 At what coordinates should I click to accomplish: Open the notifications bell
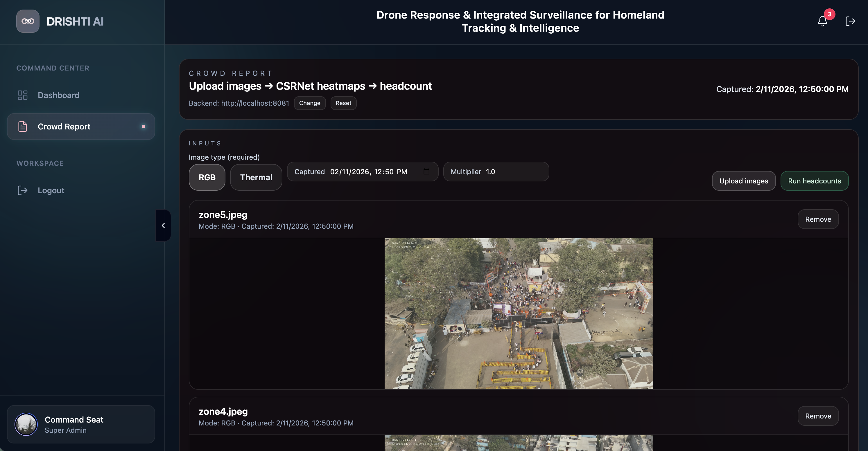[822, 21]
